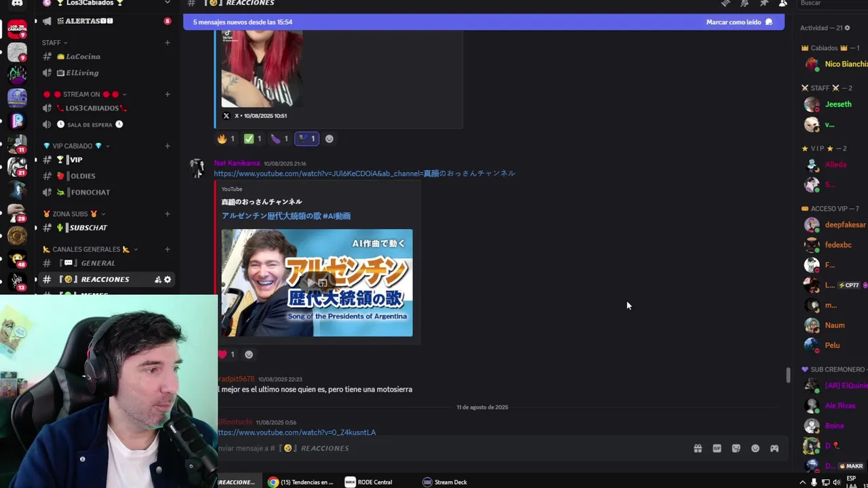
Task: Open REACCIONES channel settings gear
Action: coord(167,279)
